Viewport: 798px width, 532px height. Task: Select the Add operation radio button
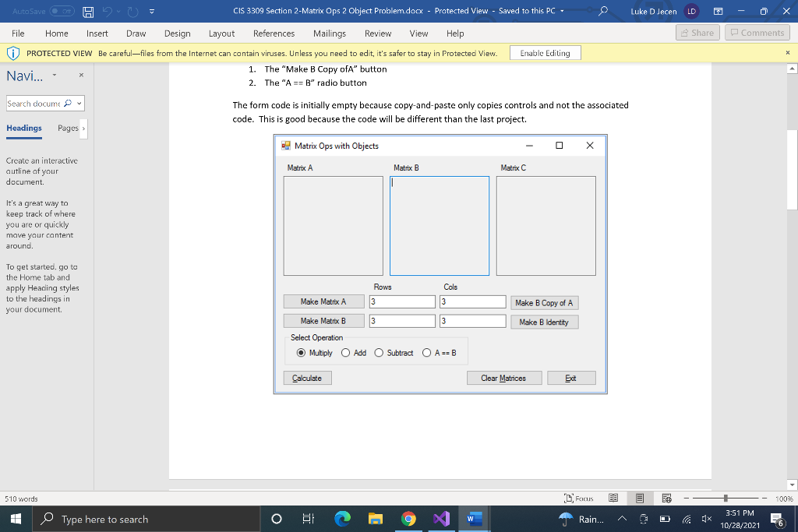(345, 352)
